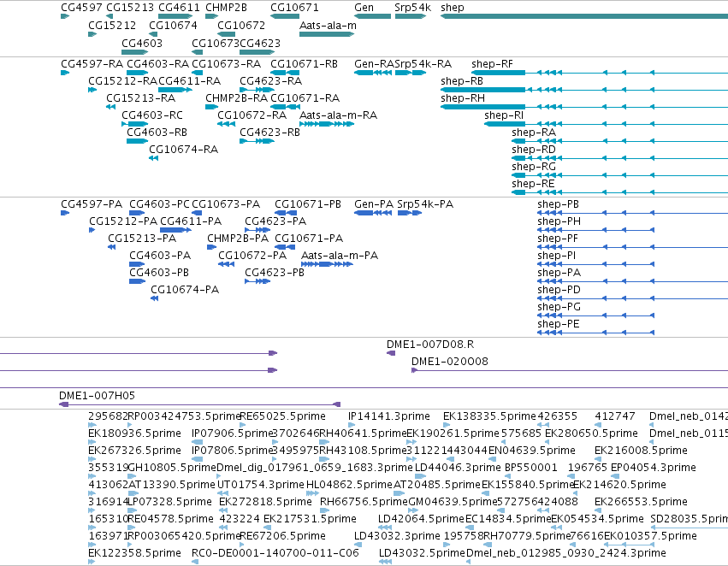
Task: Select transcript "CG4603-RC"
Action: [152, 115]
